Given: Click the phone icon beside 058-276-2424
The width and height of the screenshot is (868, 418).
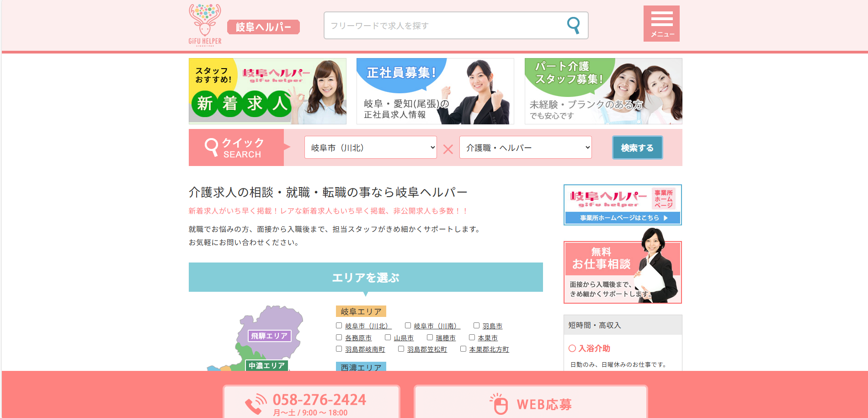Looking at the screenshot, I should (256, 404).
